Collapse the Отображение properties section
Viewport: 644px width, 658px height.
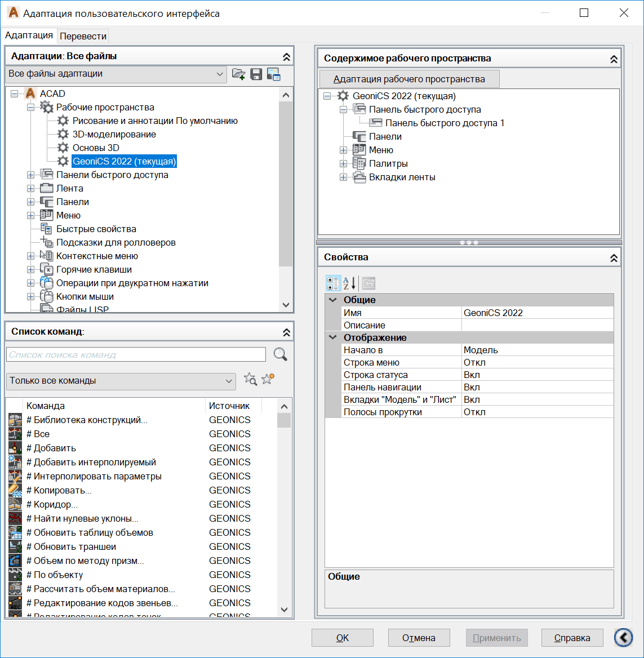click(333, 338)
